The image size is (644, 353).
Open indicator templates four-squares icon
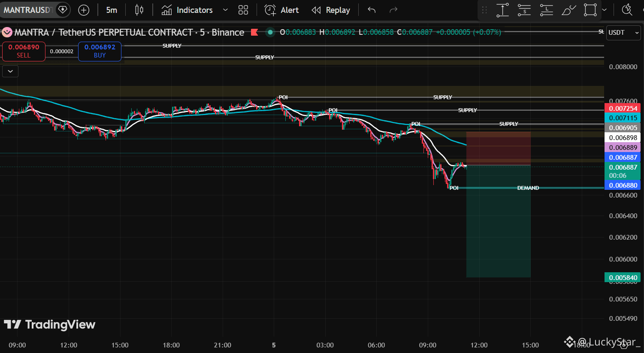click(x=243, y=10)
